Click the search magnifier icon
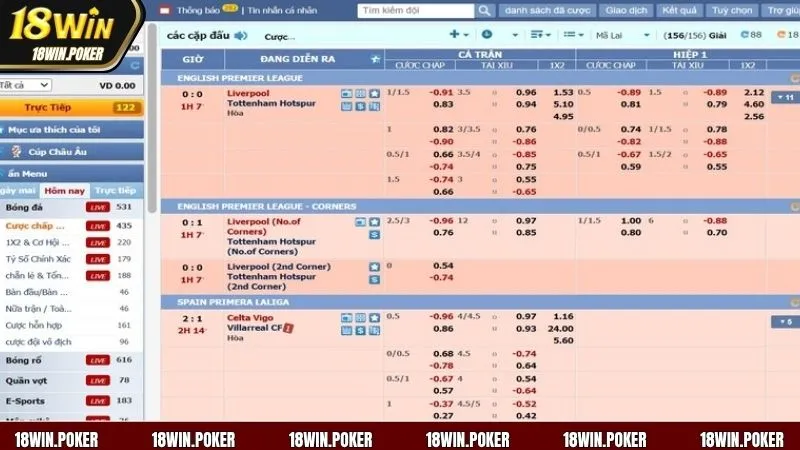Viewport: 800px width, 450px height. click(x=484, y=11)
